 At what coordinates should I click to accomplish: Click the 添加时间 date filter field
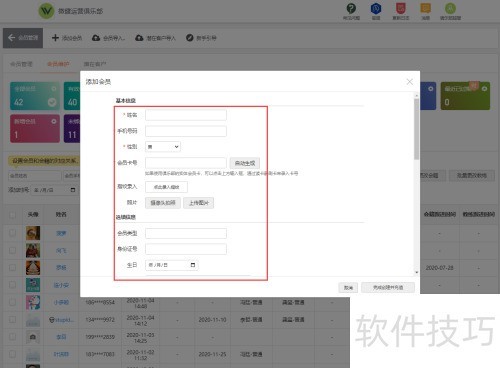coord(54,190)
